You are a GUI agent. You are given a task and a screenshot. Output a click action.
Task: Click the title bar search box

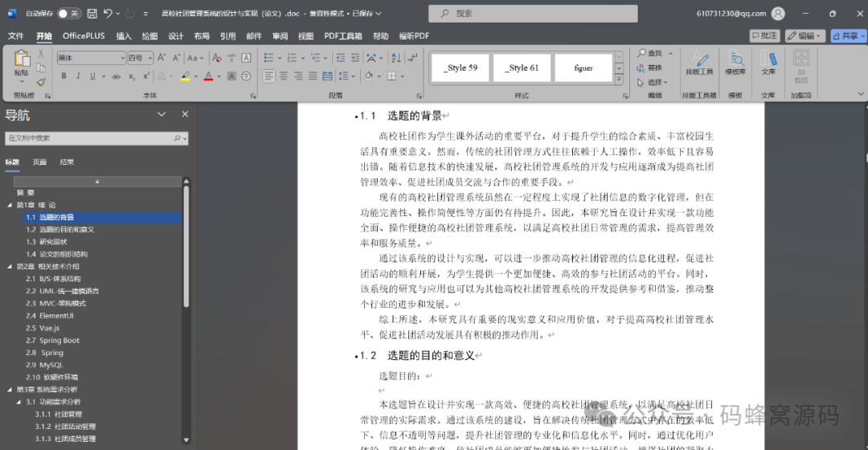(x=533, y=14)
